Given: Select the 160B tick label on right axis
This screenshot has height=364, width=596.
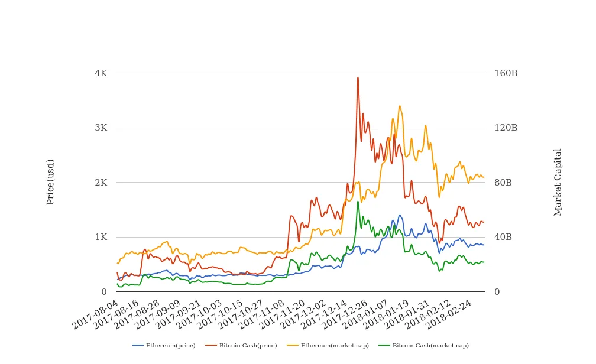Looking at the screenshot, I should [506, 73].
